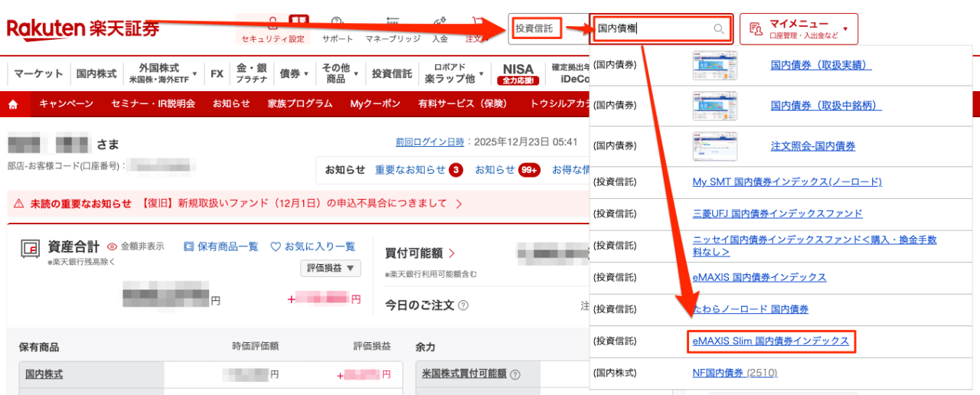Screen dimensions: 980x395
Task: Expand the その他商品 navigation dropdown
Action: [x=340, y=73]
